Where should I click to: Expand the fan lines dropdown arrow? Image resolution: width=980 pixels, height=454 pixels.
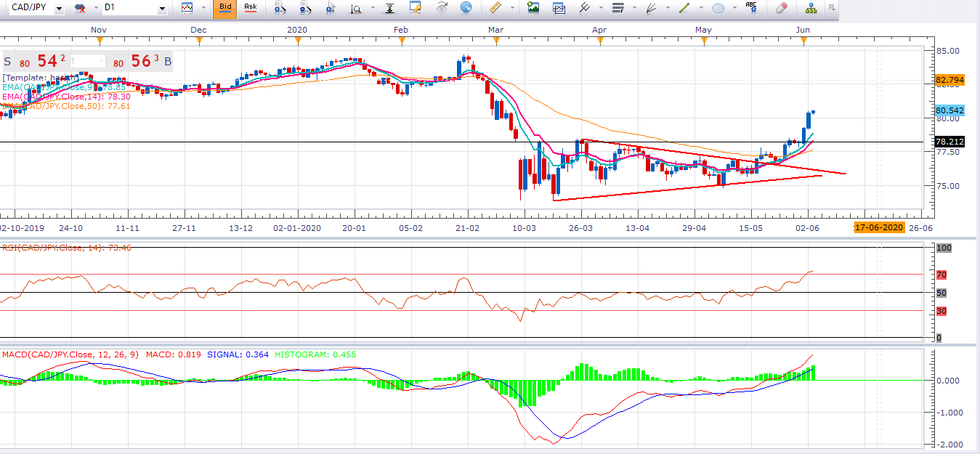click(667, 9)
